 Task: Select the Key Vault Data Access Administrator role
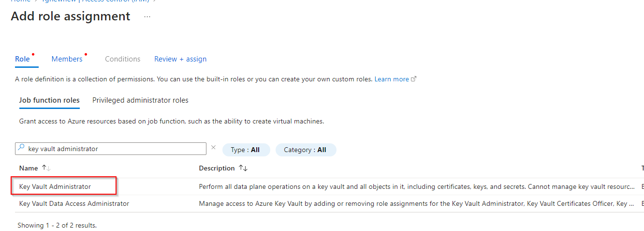click(74, 204)
